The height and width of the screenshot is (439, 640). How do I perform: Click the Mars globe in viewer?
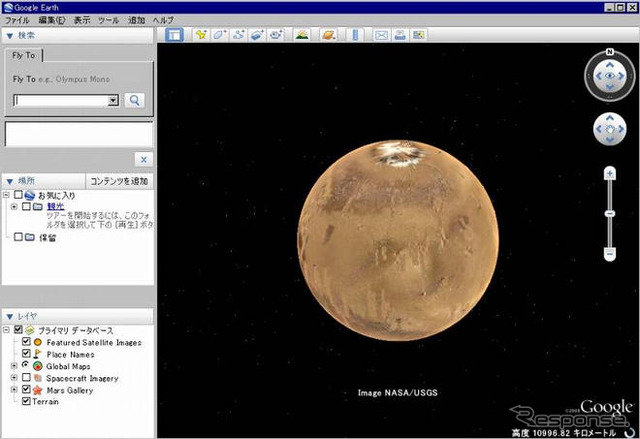tap(398, 241)
